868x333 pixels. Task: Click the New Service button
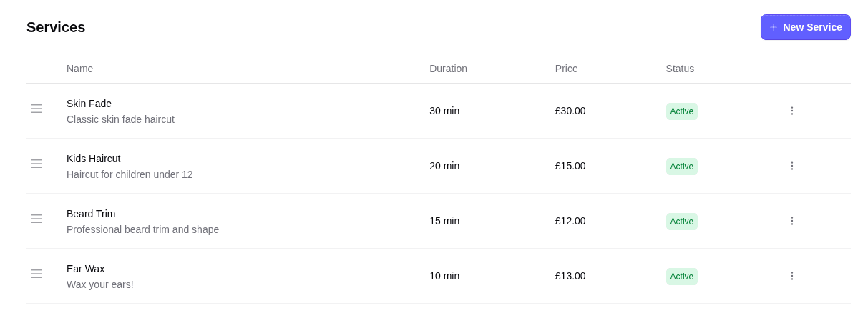click(805, 27)
